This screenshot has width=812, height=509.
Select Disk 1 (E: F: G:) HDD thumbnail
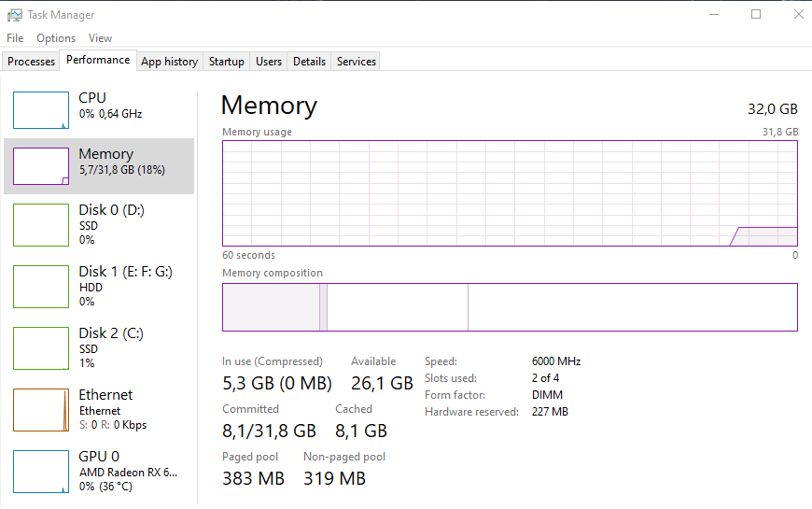click(41, 287)
